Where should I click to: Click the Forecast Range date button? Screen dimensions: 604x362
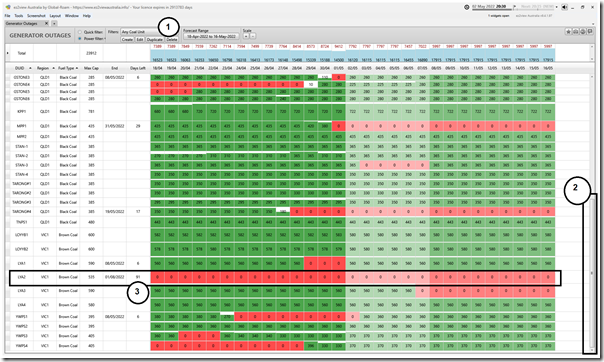pyautogui.click(x=211, y=36)
